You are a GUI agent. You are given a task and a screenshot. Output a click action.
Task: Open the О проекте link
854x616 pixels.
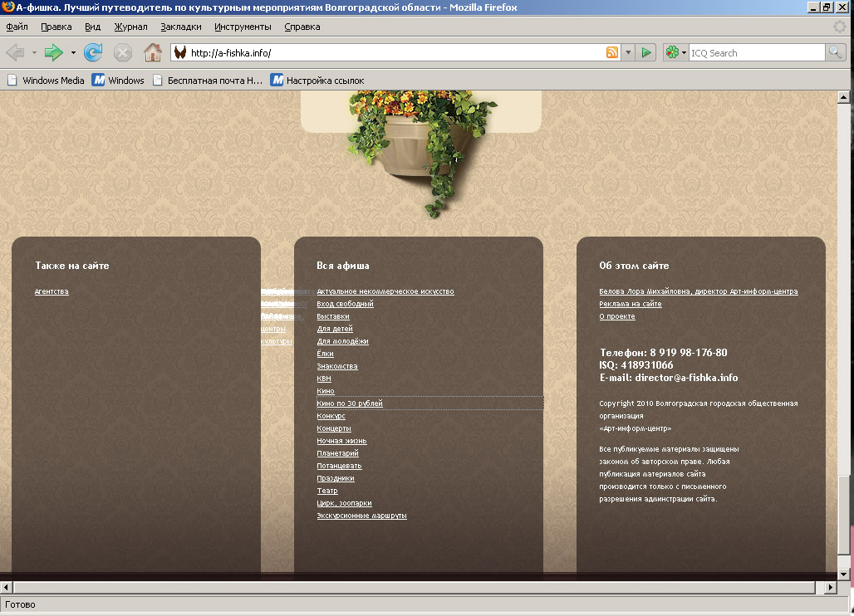[x=617, y=316]
